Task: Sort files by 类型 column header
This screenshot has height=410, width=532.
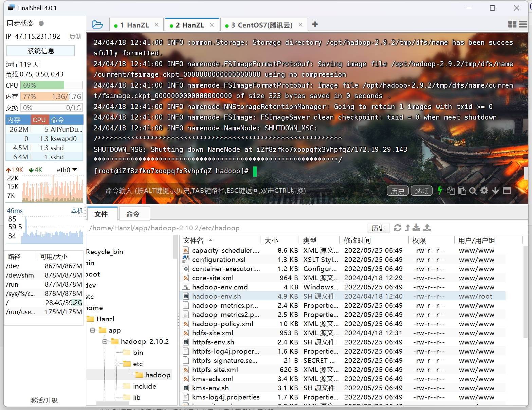Action: 319,240
